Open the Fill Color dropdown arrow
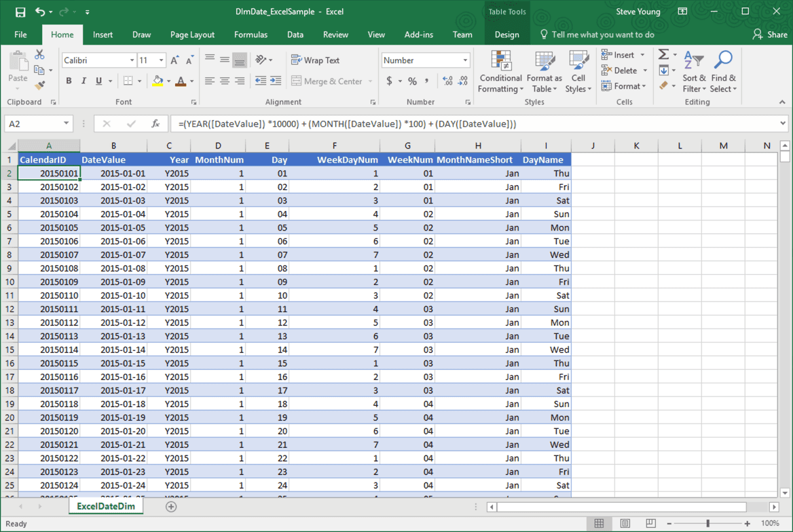Screen dimensions: 793x532 [x=168, y=80]
